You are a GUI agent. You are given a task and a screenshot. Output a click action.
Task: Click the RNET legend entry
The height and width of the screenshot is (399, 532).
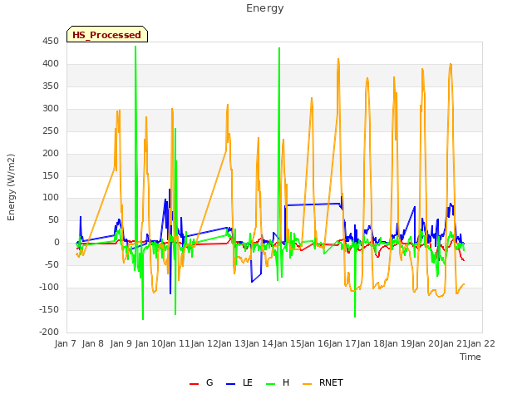tap(323, 383)
